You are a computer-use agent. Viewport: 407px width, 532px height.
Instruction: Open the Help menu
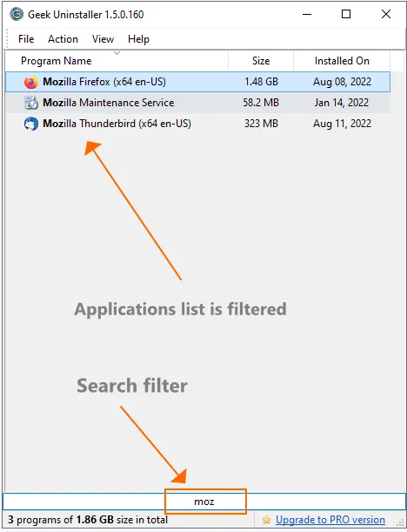(138, 39)
